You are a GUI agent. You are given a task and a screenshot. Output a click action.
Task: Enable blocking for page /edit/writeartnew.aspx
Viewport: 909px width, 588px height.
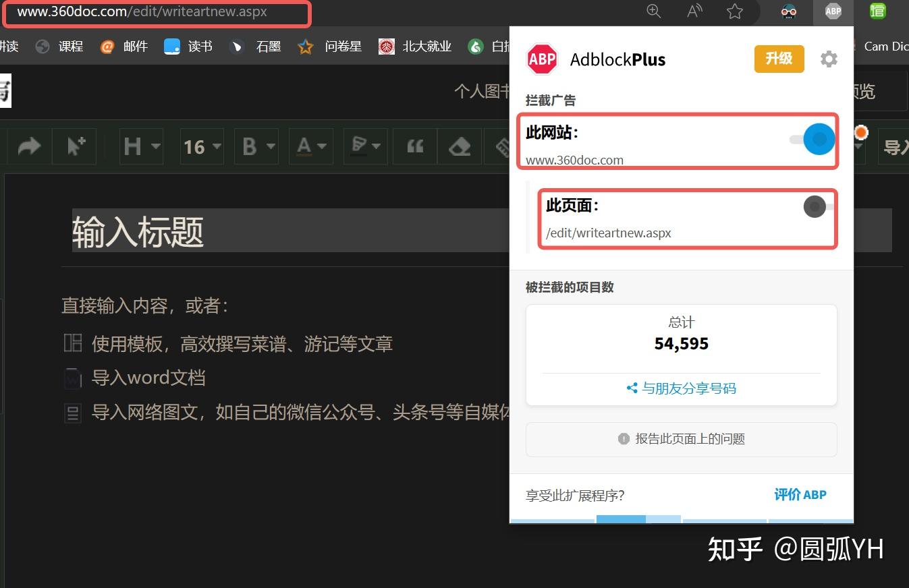815,208
